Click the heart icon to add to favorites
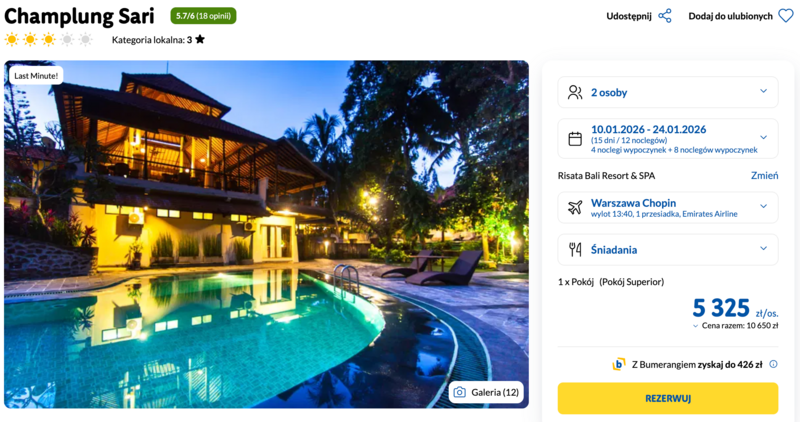The height and width of the screenshot is (422, 800). coord(785,16)
